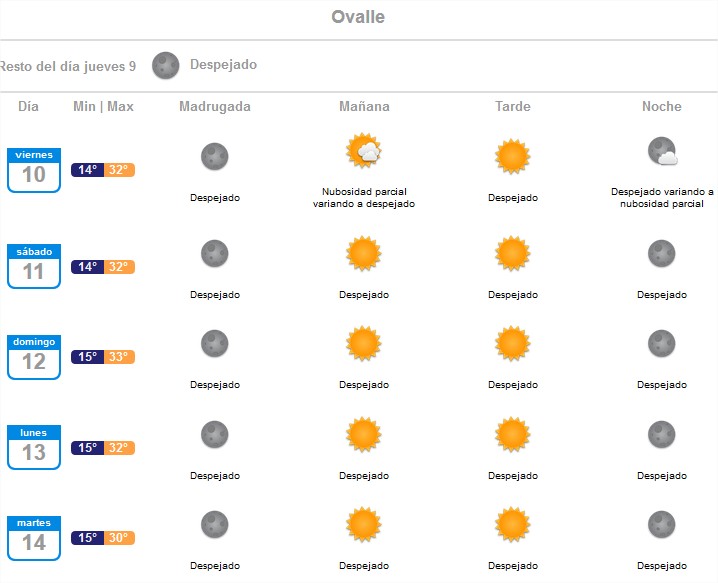The image size is (718, 583).
Task: Click sábado 11 Madrugada moon icon
Action: pyautogui.click(x=215, y=253)
